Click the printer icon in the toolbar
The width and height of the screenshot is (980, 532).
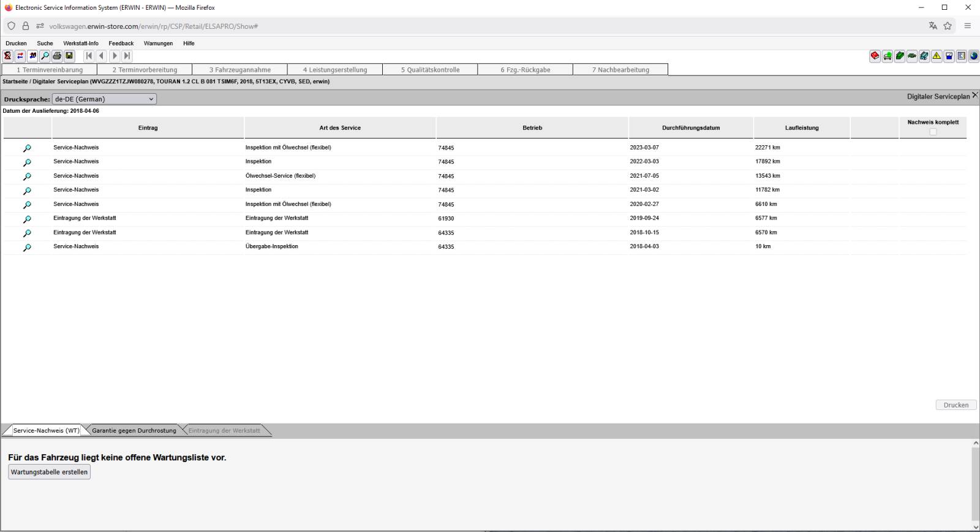(57, 56)
